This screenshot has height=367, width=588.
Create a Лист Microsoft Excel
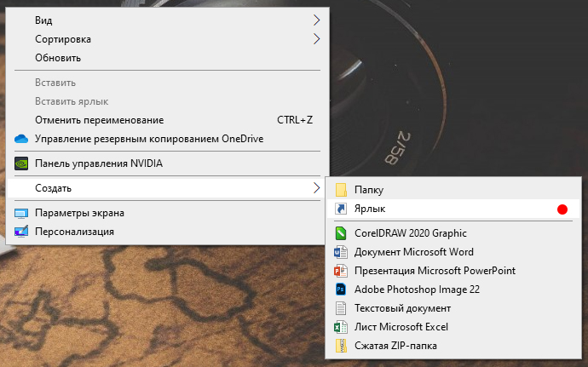tap(453, 327)
